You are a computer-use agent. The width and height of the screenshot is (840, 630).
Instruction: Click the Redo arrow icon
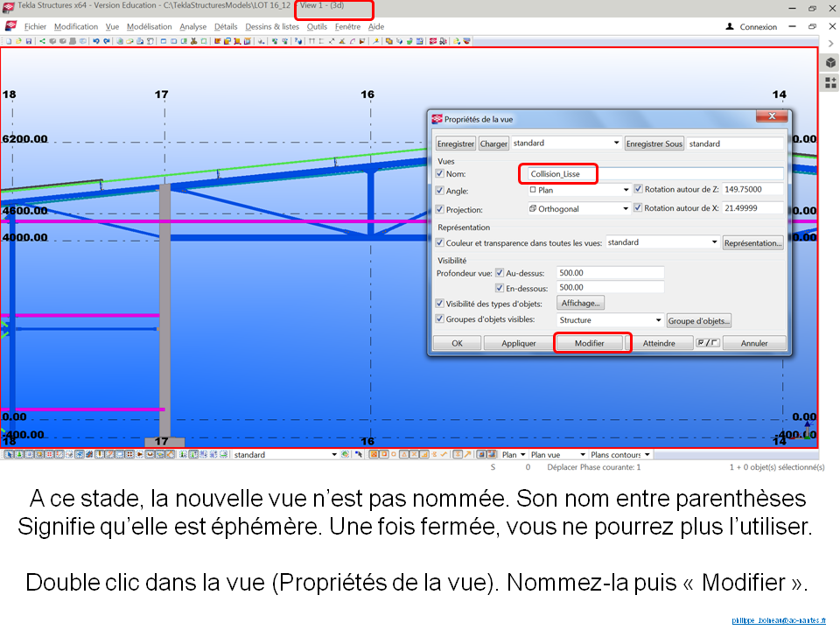point(107,41)
